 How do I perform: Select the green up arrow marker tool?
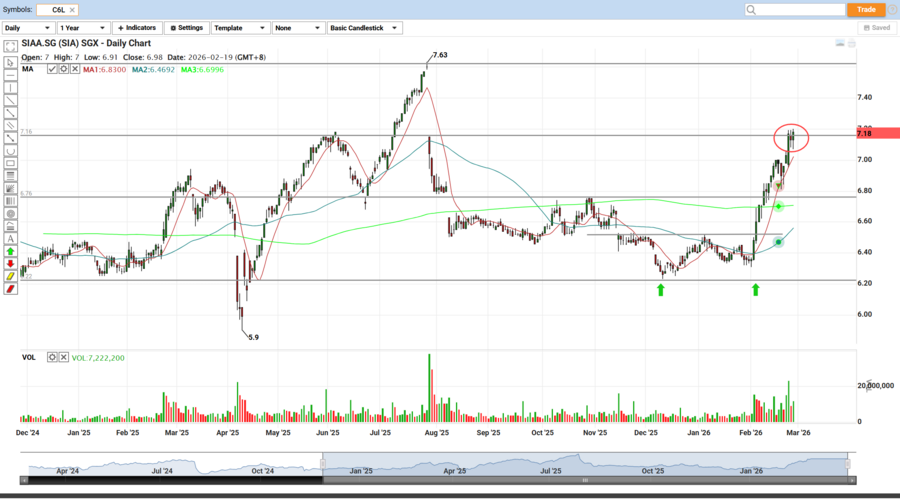tap(10, 252)
